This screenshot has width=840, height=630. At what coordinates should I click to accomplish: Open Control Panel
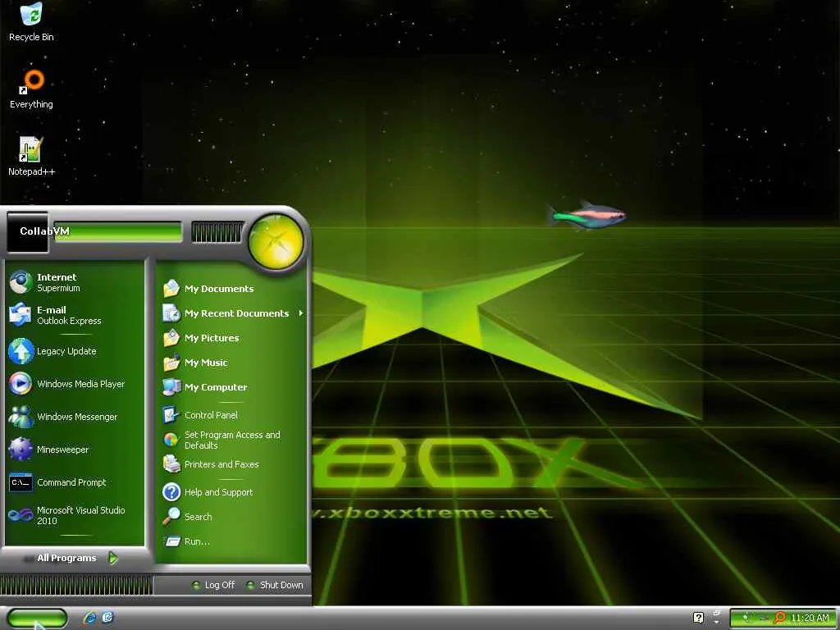(x=233, y=415)
